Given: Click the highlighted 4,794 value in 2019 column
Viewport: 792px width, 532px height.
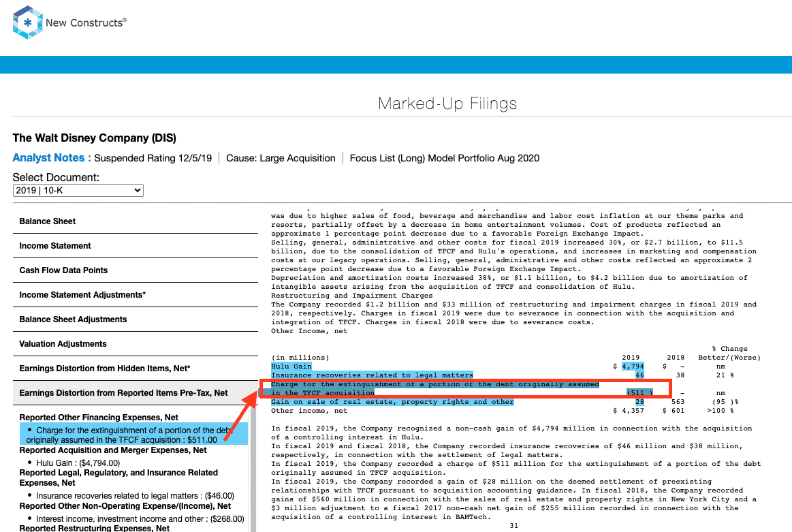Looking at the screenshot, I should pyautogui.click(x=633, y=366).
